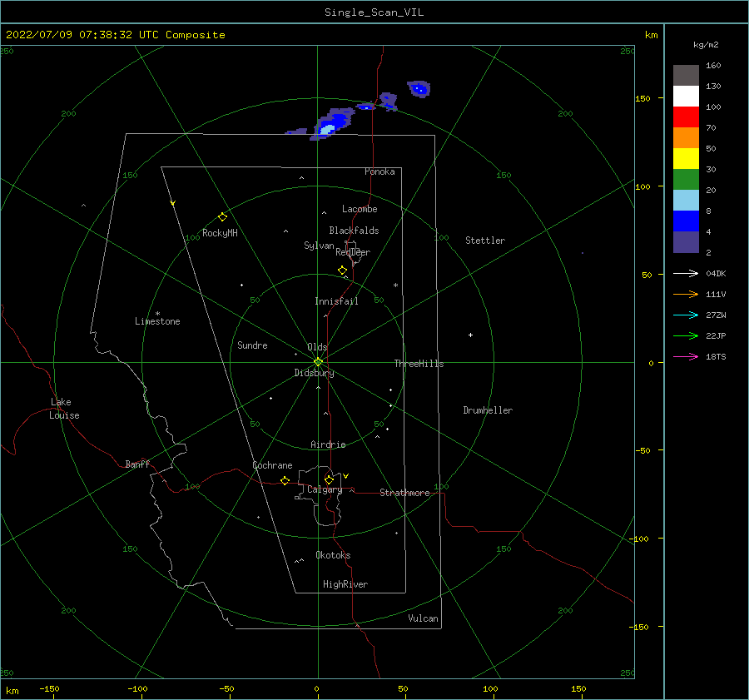Viewport: 749px width, 700px height.
Task: Click the Didsbury town label
Action: point(314,373)
